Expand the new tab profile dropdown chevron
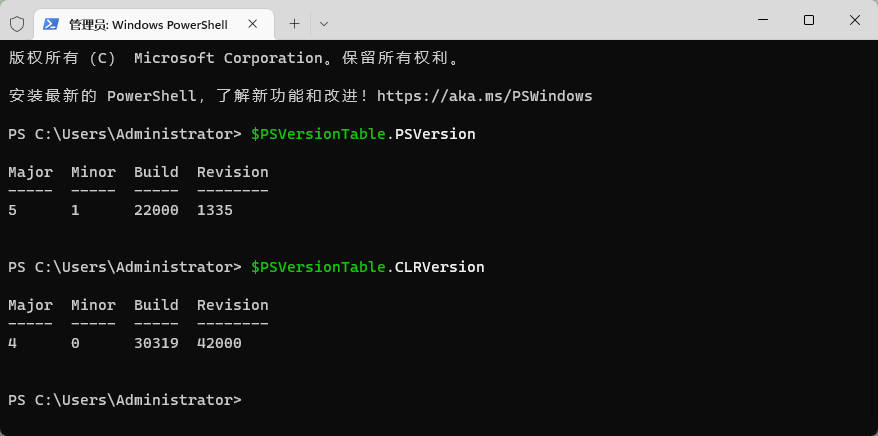 (x=324, y=23)
